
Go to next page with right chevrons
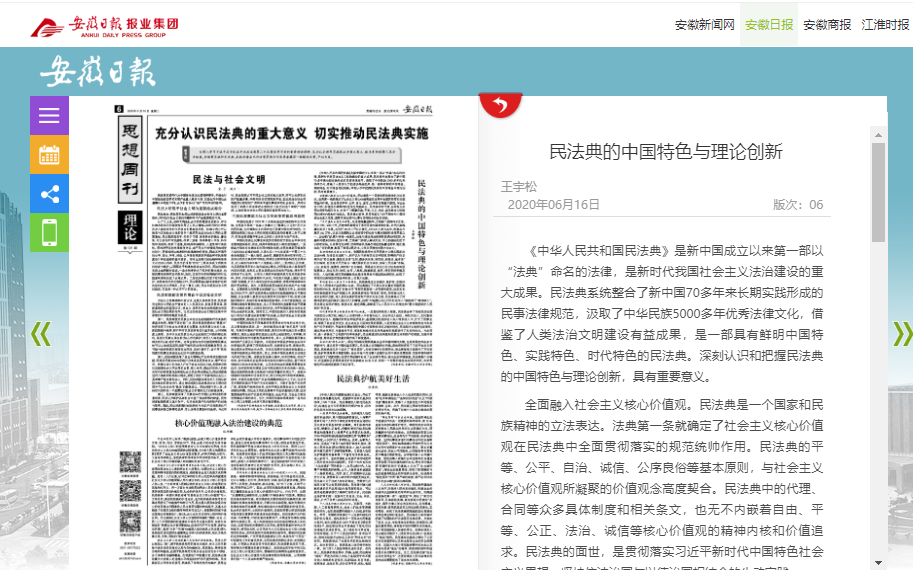pyautogui.click(x=903, y=334)
